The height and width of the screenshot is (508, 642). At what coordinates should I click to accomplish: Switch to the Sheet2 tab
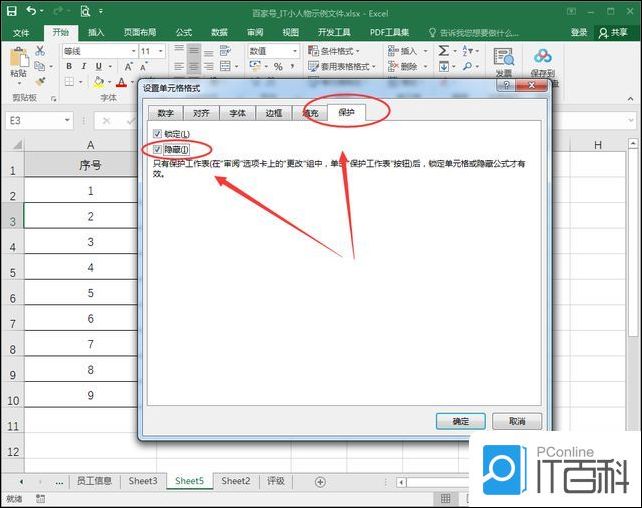click(236, 481)
